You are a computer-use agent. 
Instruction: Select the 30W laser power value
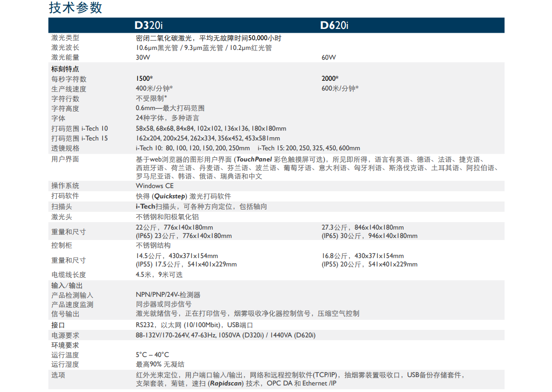[143, 57]
